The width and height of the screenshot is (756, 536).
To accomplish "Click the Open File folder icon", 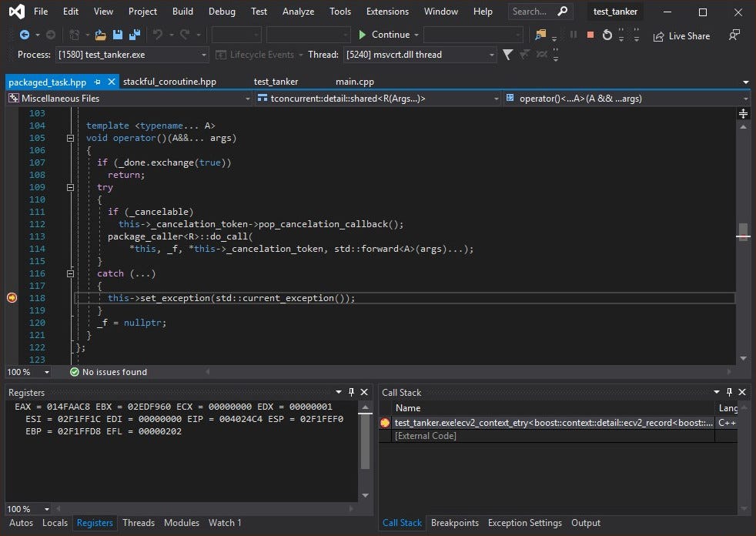I will pos(100,35).
